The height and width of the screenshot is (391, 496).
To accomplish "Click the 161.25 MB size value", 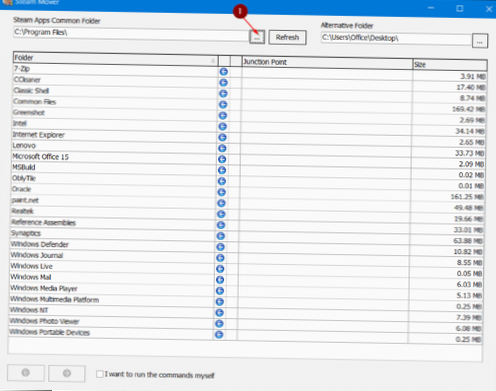I will pyautogui.click(x=467, y=197).
